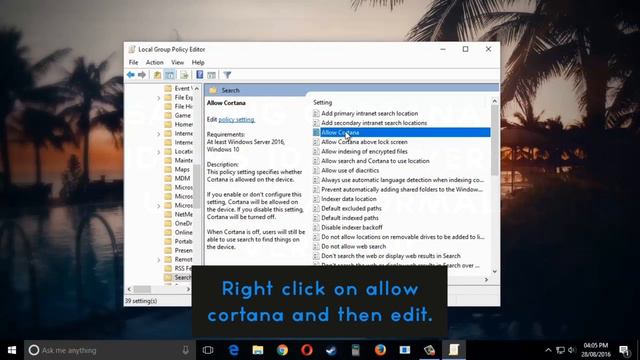
Task: Open Help via the blue question-mark icon
Action: click(x=200, y=74)
